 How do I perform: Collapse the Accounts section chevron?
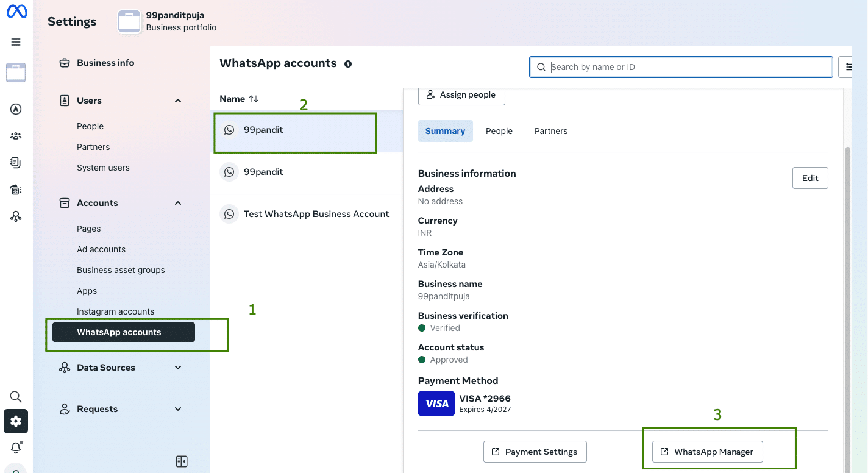click(x=178, y=203)
